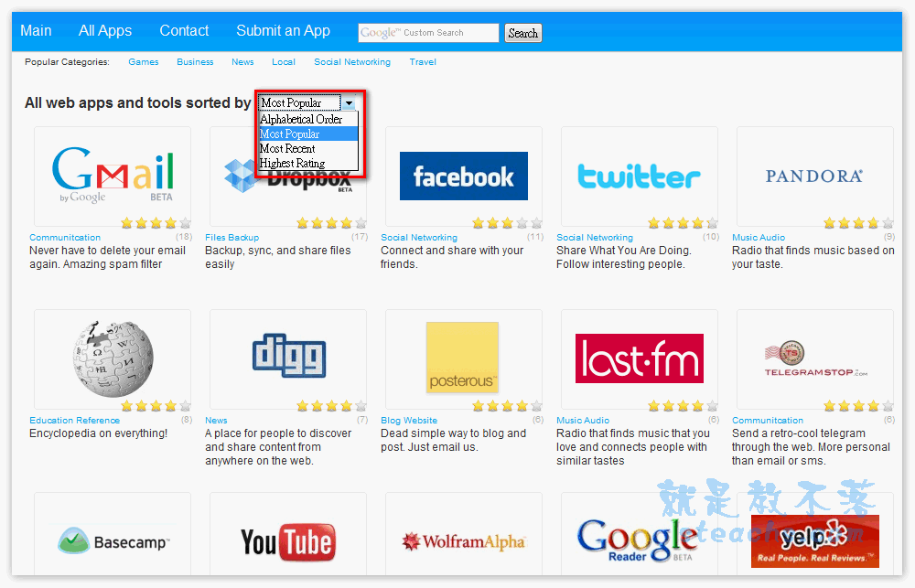915x588 pixels.
Task: Toggle the sort-by dropdown arrow
Action: [349, 103]
